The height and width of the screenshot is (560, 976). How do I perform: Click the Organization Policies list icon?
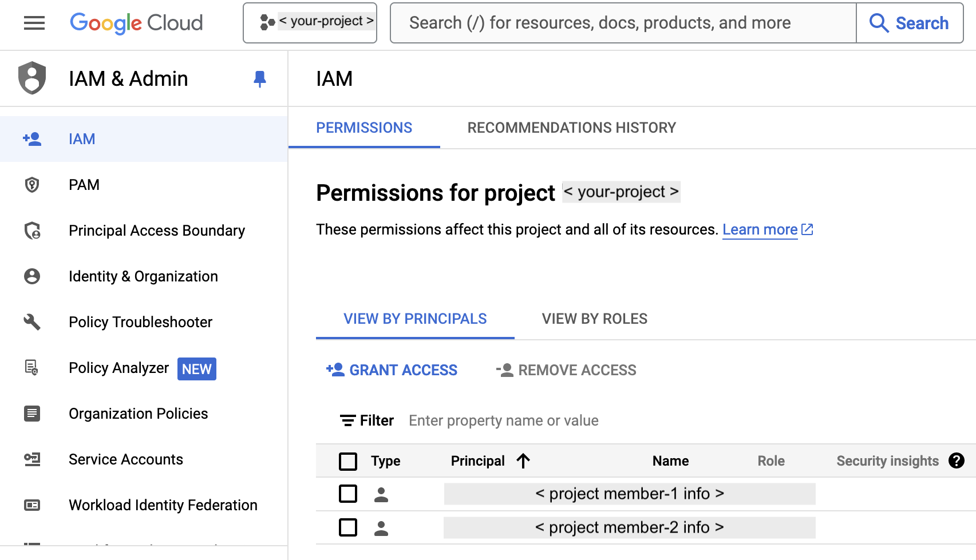tap(32, 414)
